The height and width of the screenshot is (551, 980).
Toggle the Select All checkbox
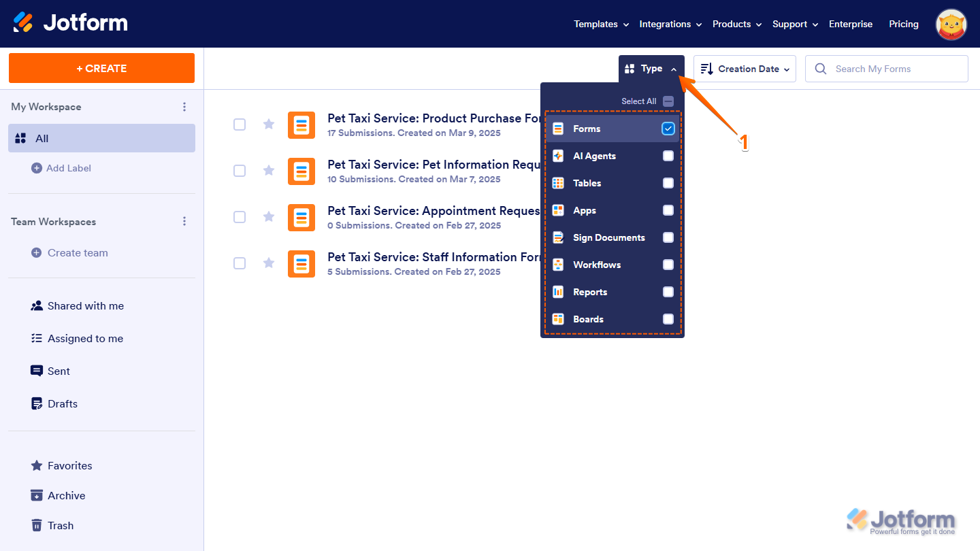(668, 101)
